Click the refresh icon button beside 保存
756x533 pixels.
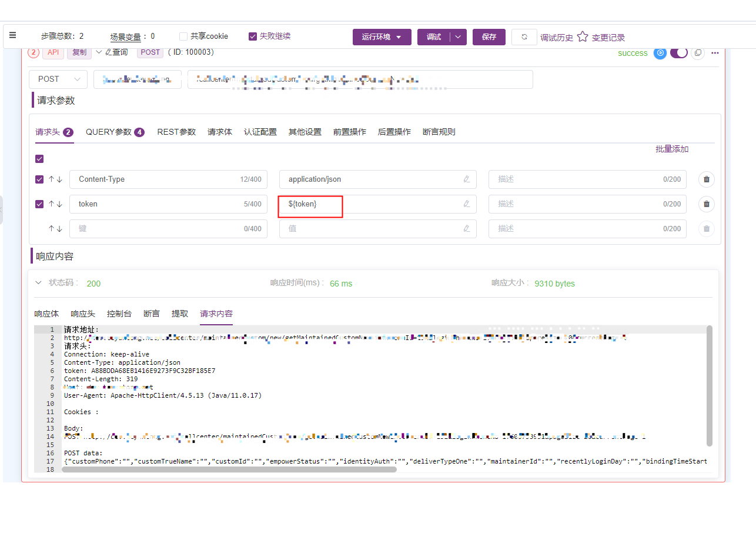click(524, 37)
